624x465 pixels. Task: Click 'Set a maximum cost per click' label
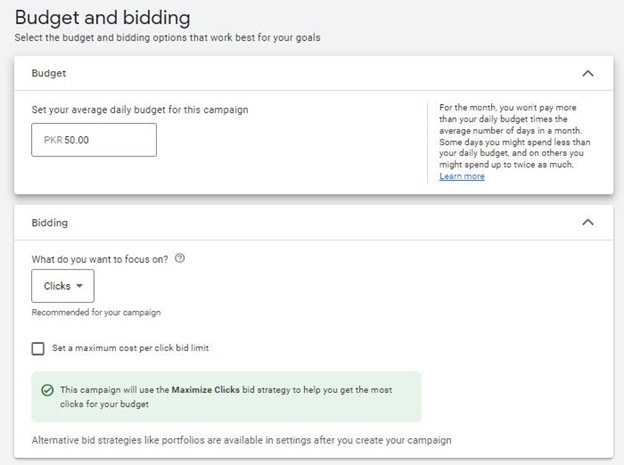point(130,348)
